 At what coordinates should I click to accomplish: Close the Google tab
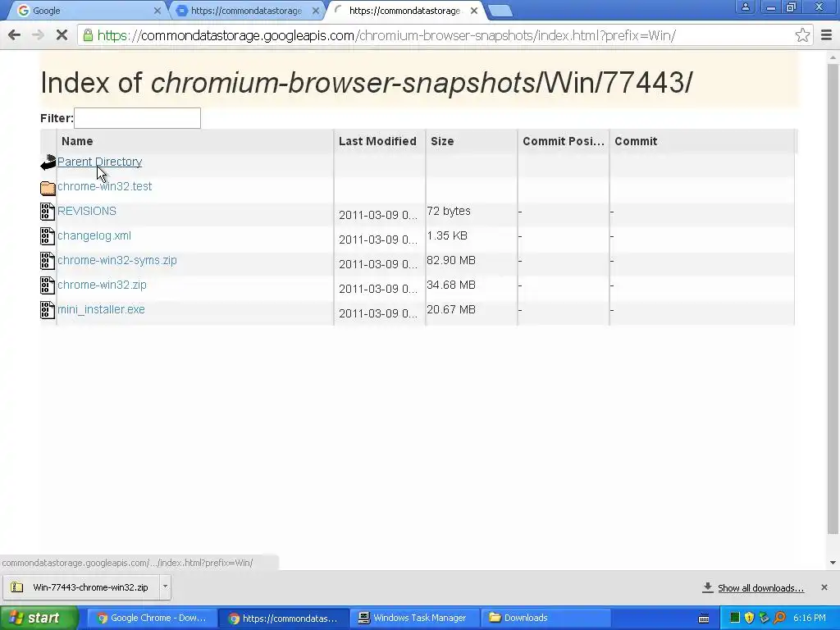coord(157,11)
